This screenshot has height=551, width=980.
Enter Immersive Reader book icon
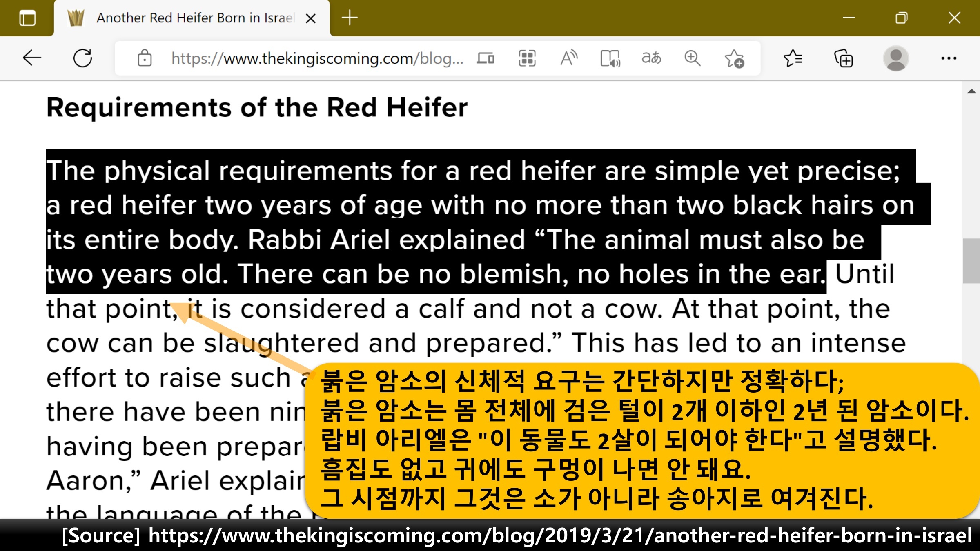(610, 58)
